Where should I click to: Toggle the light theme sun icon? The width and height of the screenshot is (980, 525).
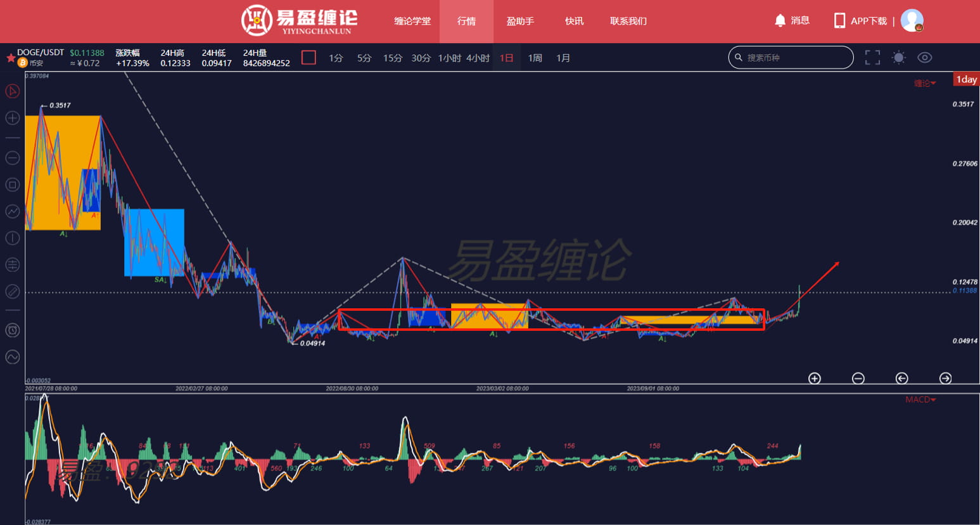coord(898,57)
